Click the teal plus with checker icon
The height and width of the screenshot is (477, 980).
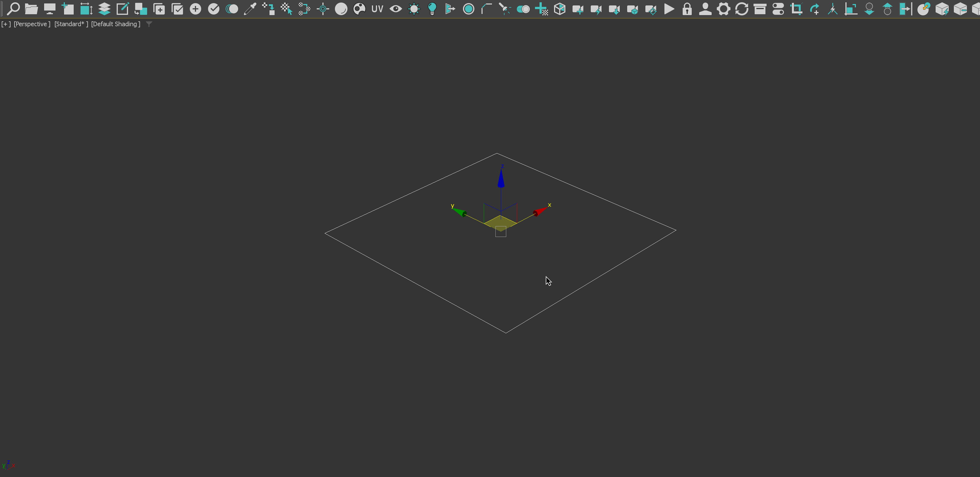coord(541,8)
